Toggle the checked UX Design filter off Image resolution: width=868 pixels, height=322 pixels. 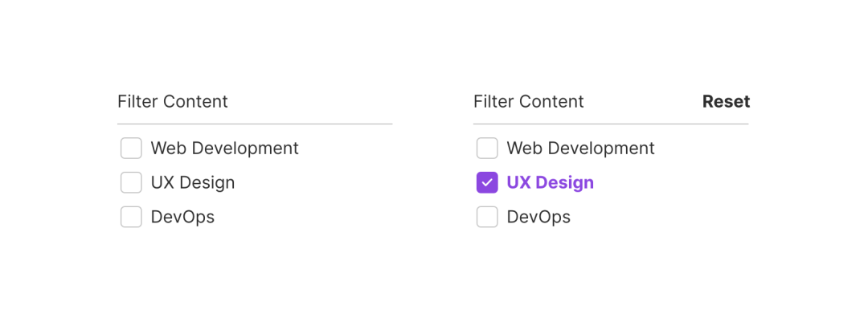click(487, 183)
